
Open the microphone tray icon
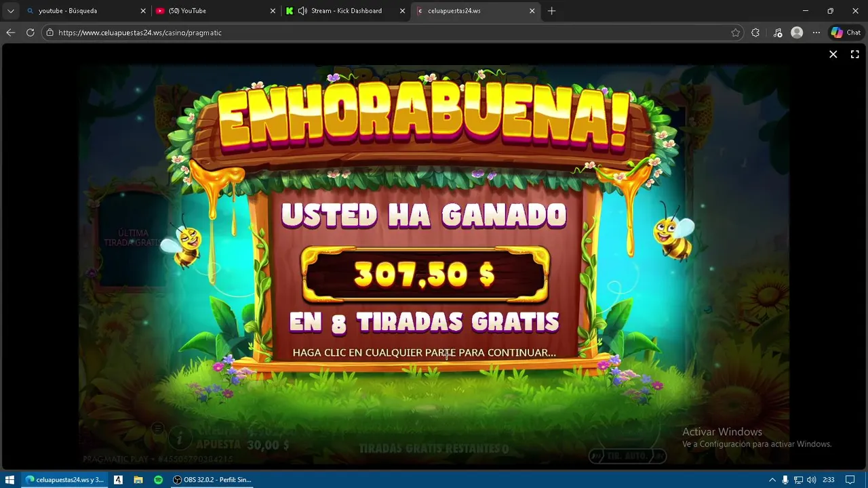[785, 479]
